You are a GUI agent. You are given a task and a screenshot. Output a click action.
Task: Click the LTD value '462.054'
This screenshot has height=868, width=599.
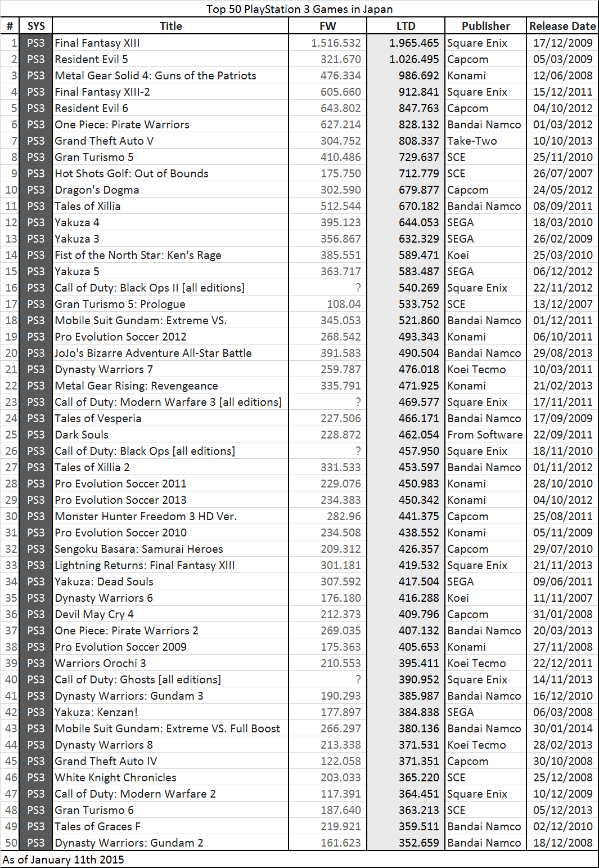(406, 435)
